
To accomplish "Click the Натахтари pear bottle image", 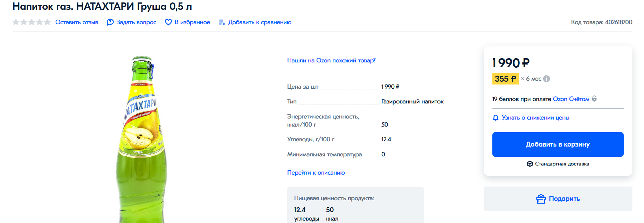I will click(x=141, y=140).
